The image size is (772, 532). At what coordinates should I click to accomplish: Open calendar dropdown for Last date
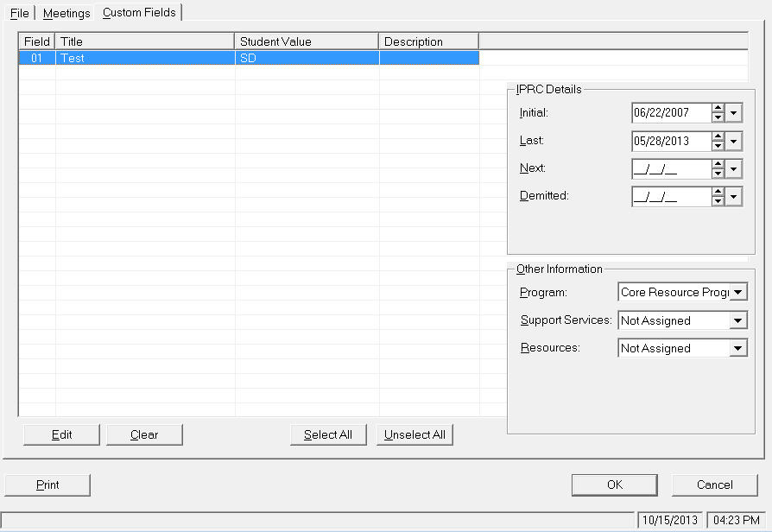tap(734, 141)
